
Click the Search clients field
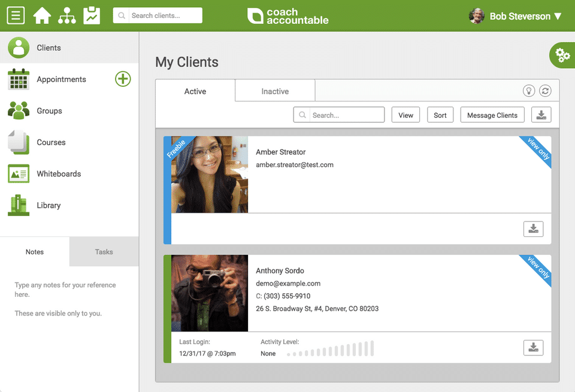click(158, 16)
